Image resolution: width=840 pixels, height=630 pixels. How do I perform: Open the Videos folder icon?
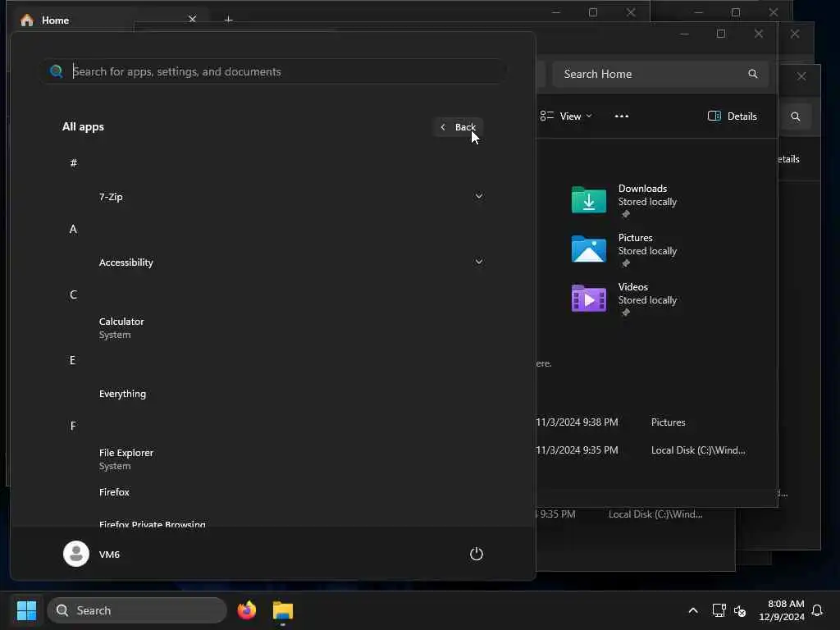coord(589,299)
